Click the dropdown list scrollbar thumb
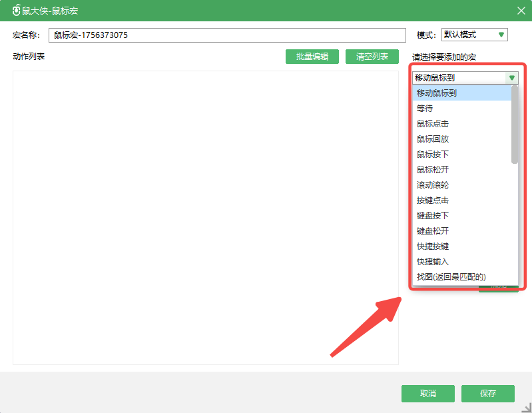 tap(515, 125)
